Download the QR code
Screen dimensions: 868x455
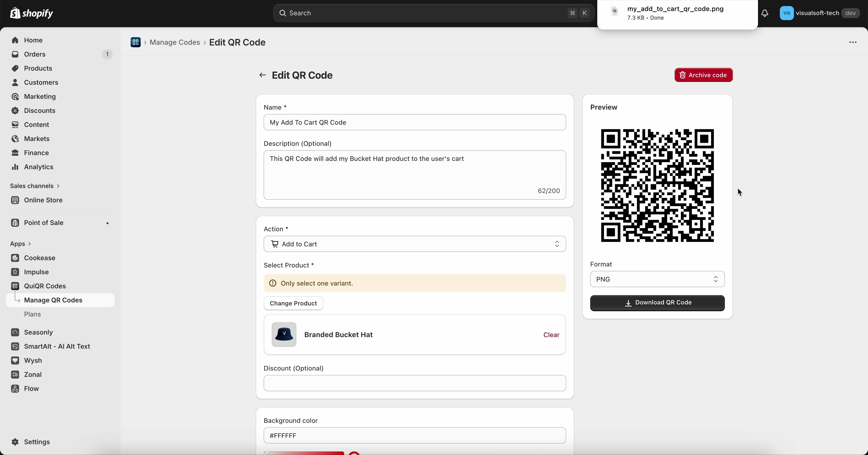coord(656,303)
